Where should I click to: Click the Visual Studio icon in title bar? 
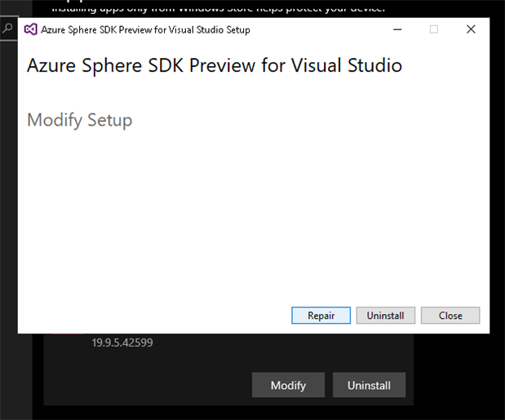click(31, 29)
